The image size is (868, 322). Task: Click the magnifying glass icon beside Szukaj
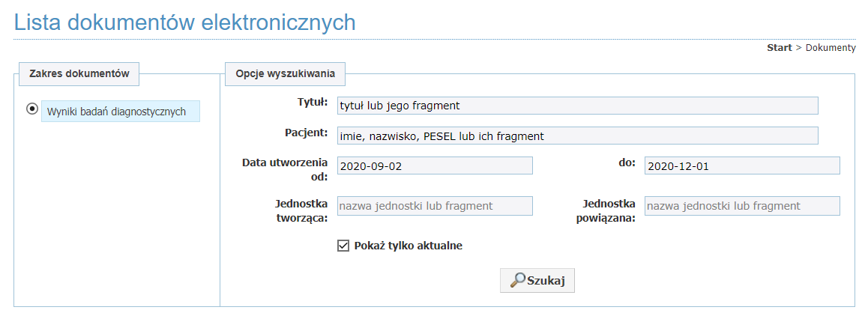518,280
